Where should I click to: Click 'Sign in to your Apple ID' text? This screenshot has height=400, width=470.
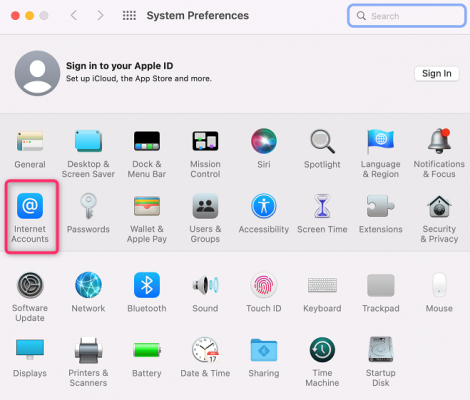tap(119, 66)
